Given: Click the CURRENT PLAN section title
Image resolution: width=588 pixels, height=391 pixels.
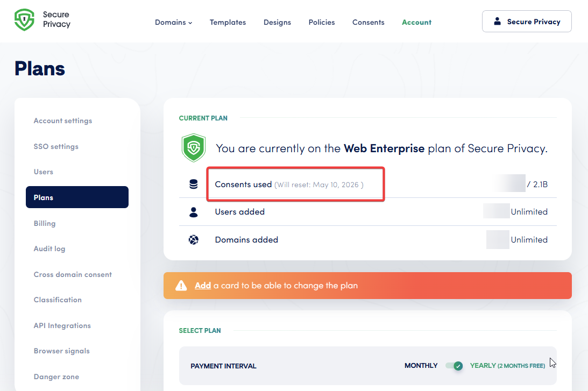Looking at the screenshot, I should tap(203, 118).
